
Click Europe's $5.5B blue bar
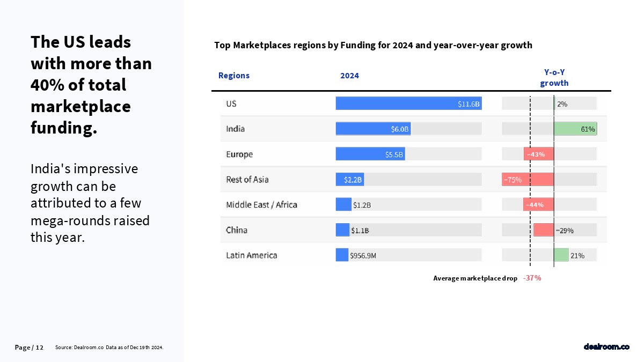370,154
